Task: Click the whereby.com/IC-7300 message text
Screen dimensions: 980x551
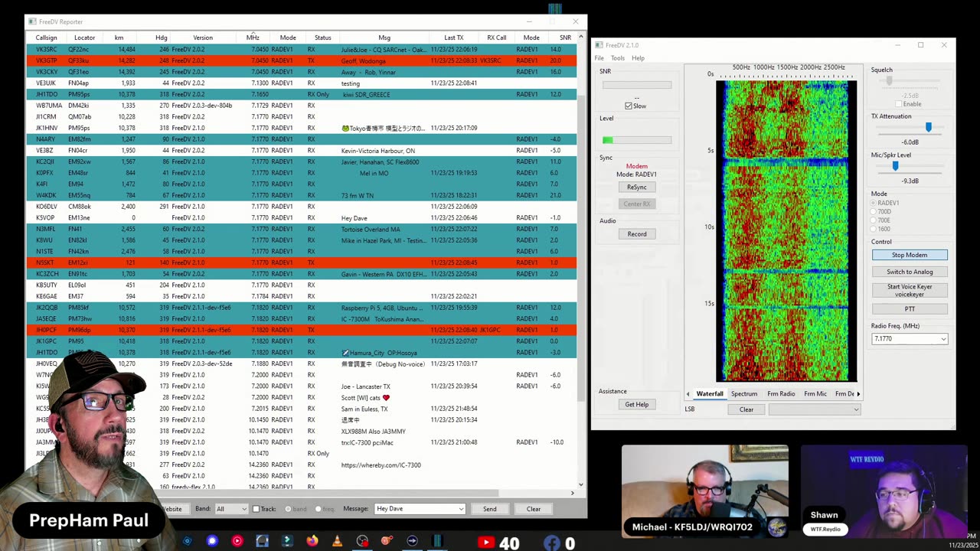Action: [x=381, y=465]
